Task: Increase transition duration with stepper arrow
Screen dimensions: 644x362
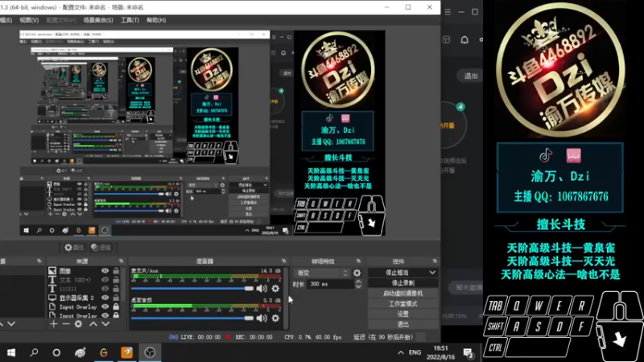Action: pos(358,282)
